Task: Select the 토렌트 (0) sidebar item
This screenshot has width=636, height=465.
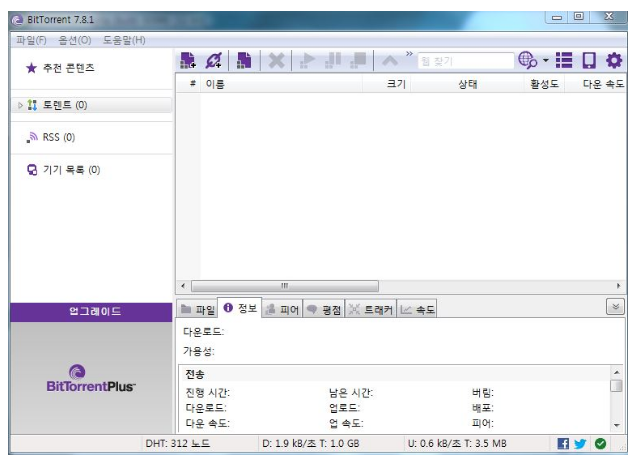Action: coord(92,105)
